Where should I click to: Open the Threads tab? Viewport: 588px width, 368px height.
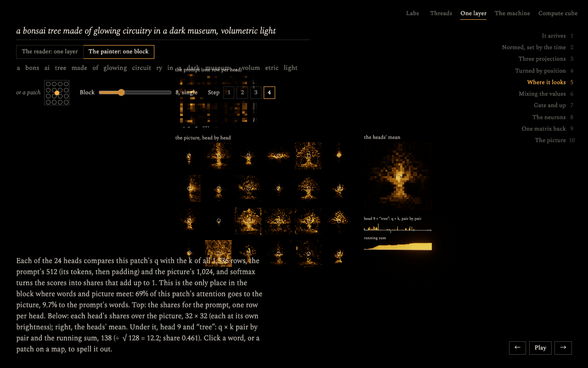[441, 13]
